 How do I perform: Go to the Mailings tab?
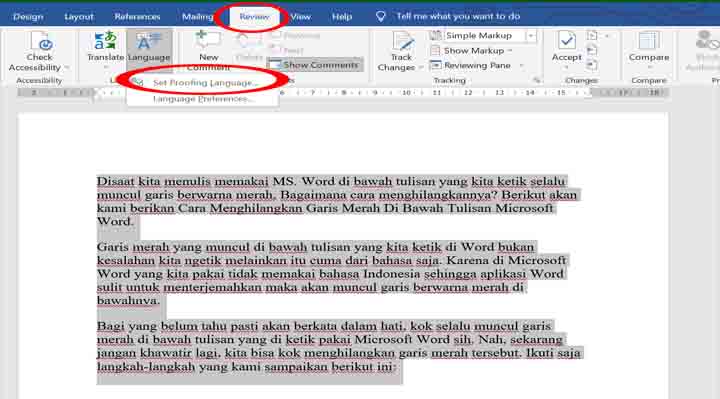pyautogui.click(x=197, y=17)
